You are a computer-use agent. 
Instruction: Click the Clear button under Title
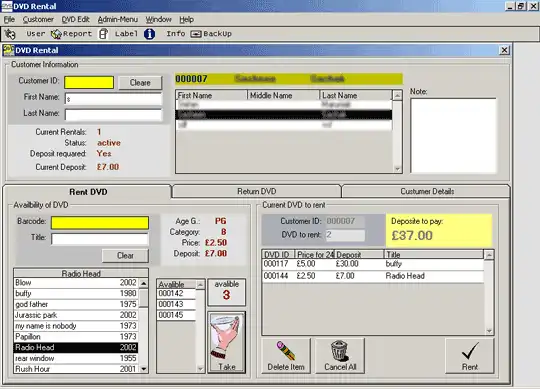125,256
